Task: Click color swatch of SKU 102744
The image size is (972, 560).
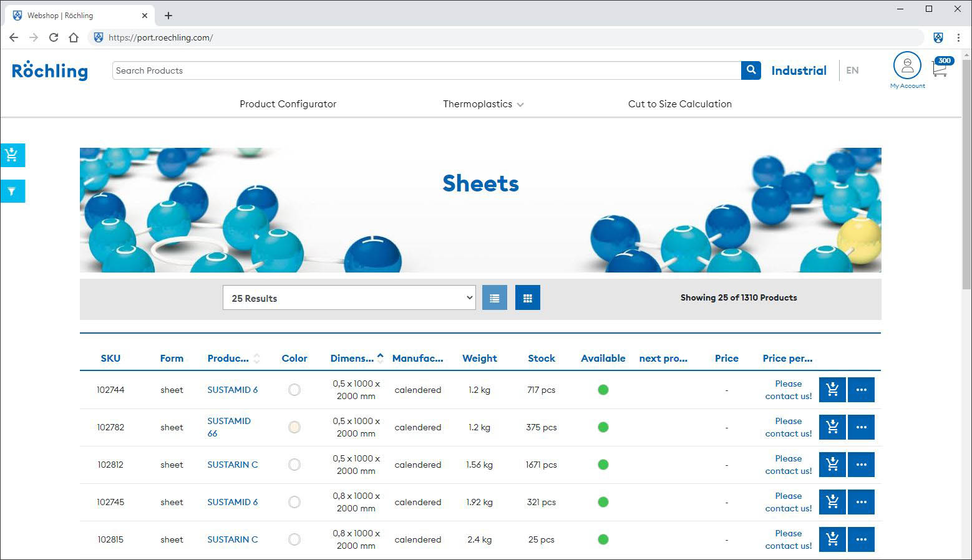Action: pos(294,390)
